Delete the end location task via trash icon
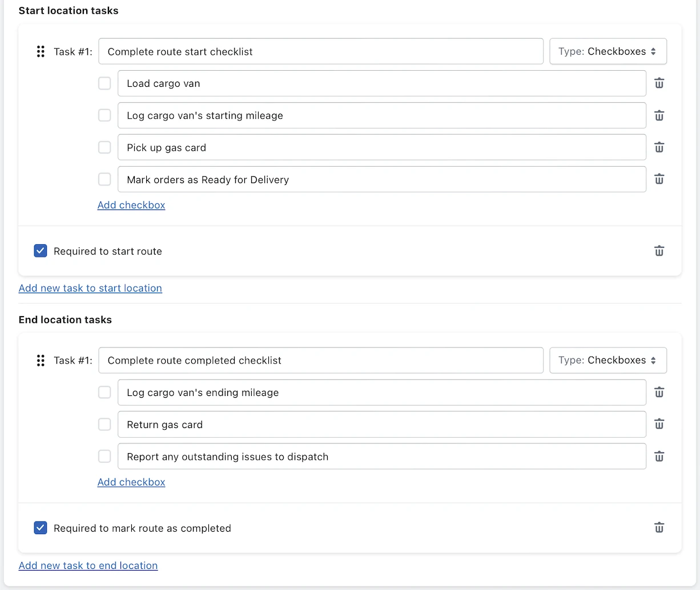 pos(659,528)
